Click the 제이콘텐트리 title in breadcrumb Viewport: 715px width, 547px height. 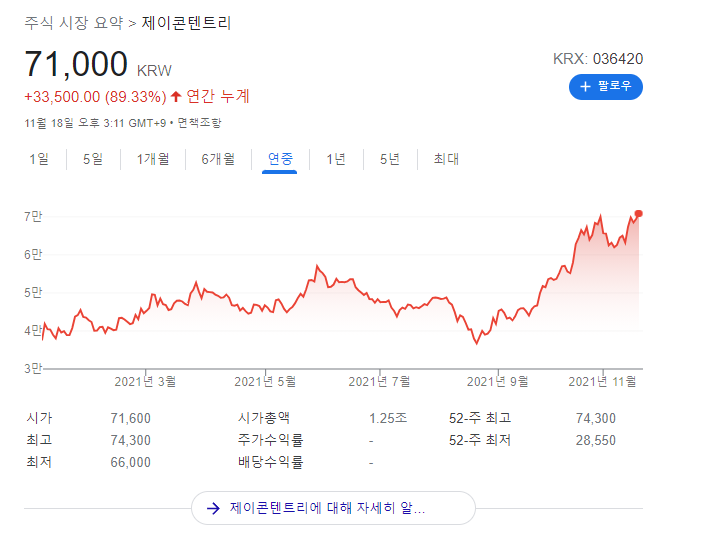tap(187, 23)
